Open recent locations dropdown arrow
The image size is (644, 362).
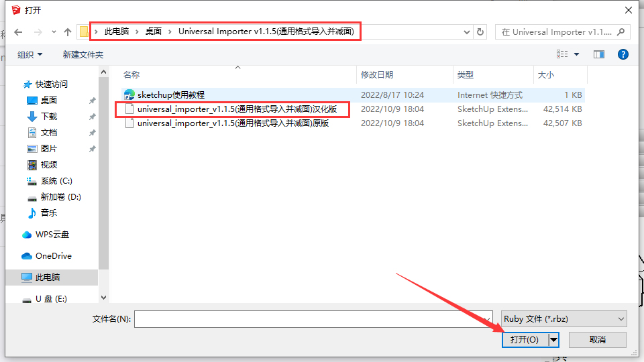54,32
